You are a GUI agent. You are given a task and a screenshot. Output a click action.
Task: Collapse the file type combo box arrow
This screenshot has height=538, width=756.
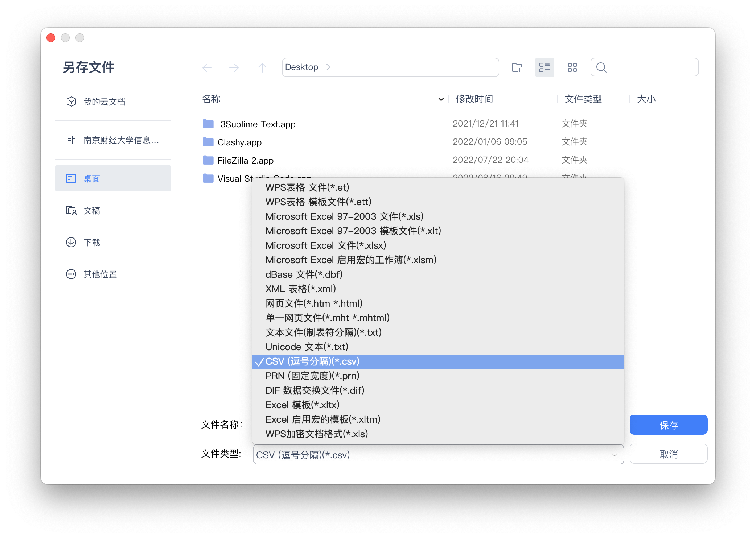[x=615, y=455]
